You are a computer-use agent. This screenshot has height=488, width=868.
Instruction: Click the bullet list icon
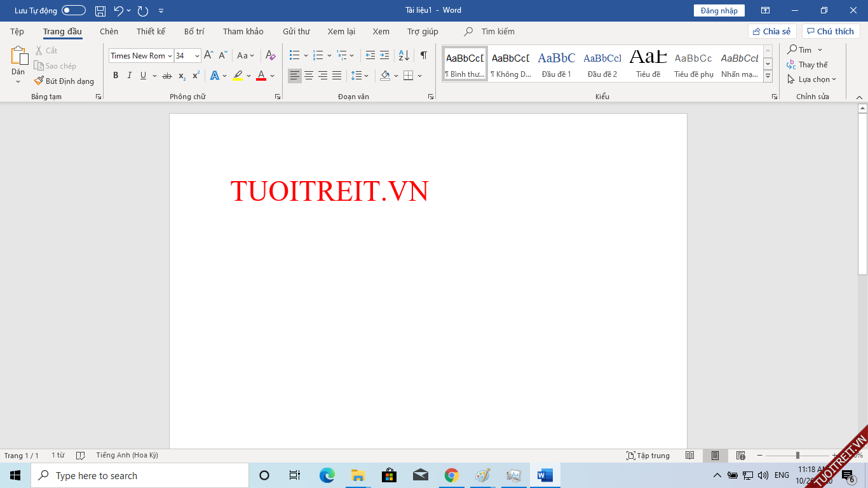click(294, 55)
